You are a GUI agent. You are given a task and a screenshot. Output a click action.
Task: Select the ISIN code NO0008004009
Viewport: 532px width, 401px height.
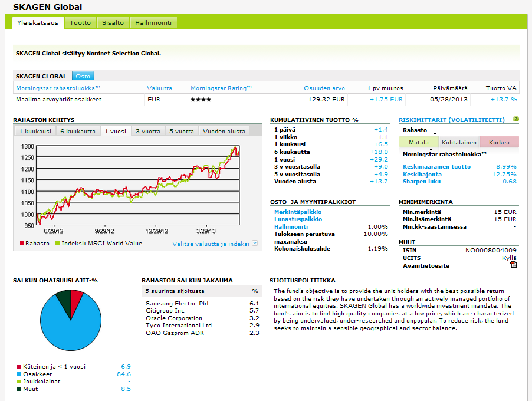491,251
